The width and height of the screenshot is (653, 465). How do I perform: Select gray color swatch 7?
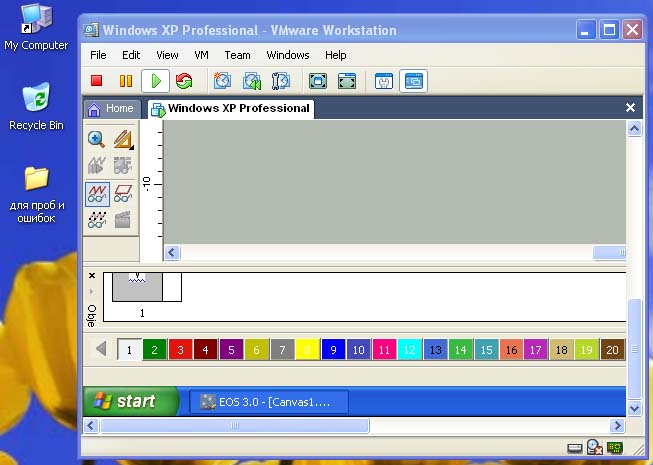282,350
